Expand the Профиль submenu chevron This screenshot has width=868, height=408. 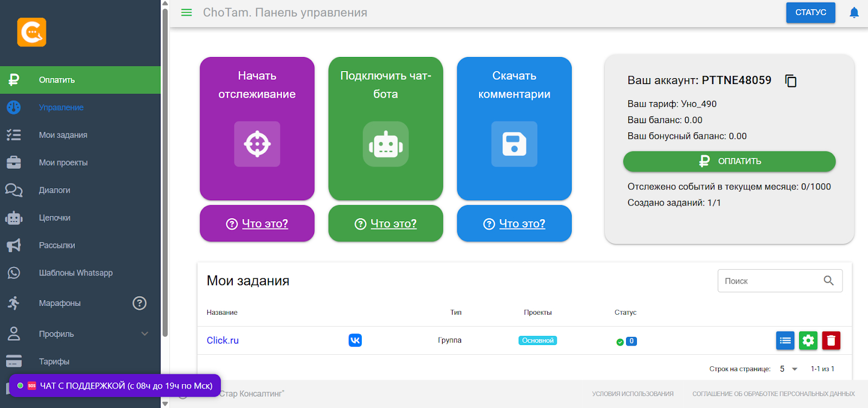(x=145, y=334)
